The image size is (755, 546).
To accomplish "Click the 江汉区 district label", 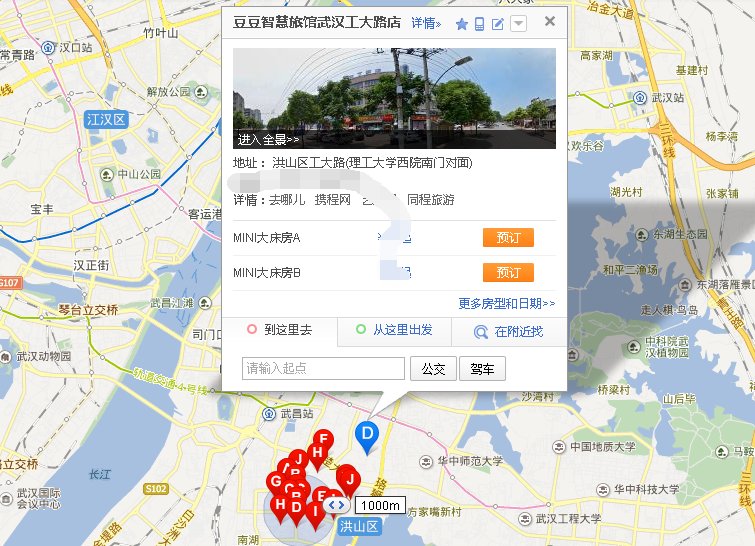I will tap(106, 119).
